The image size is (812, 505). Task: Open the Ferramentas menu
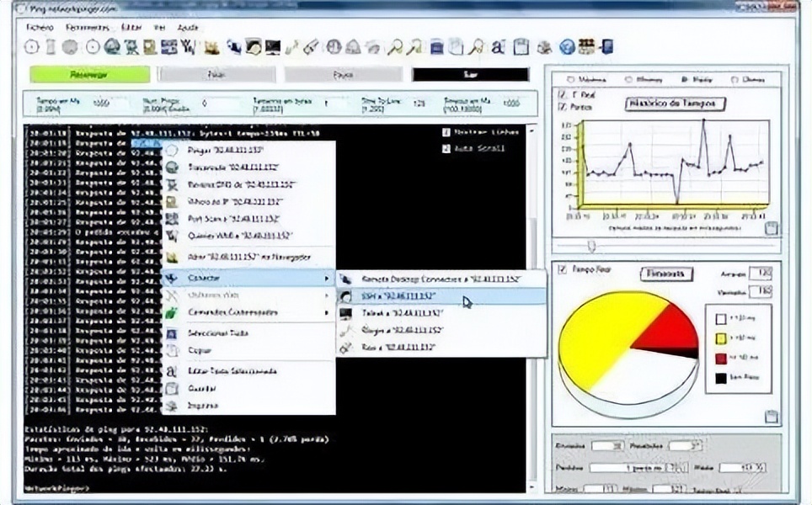(x=88, y=27)
